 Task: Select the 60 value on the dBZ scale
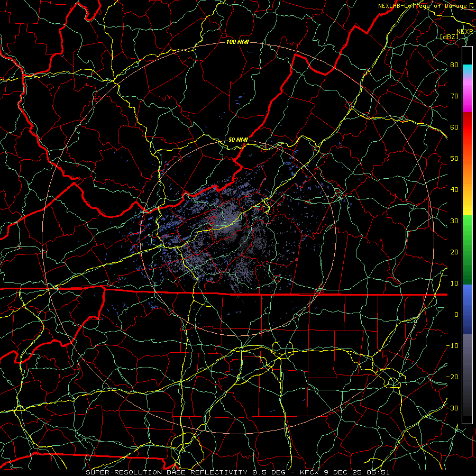tap(454, 127)
